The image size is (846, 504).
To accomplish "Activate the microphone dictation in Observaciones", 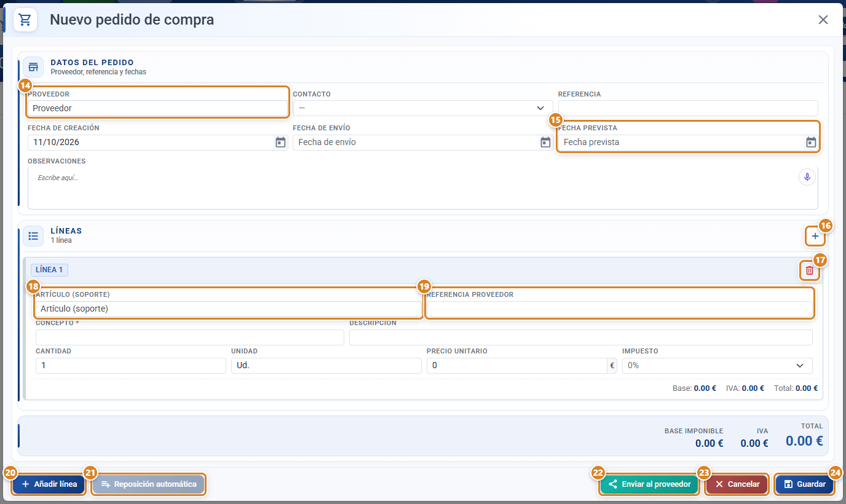I will coord(807,177).
